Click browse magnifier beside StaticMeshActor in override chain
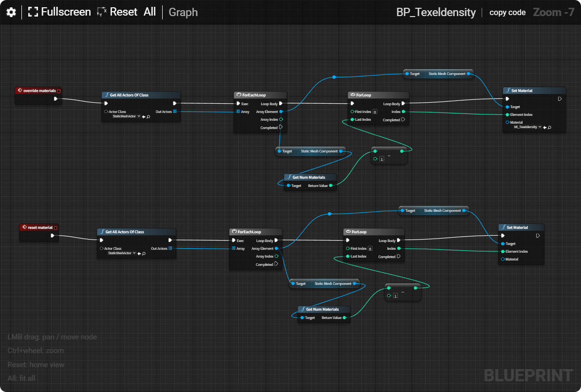The width and height of the screenshot is (581, 392). pos(149,117)
